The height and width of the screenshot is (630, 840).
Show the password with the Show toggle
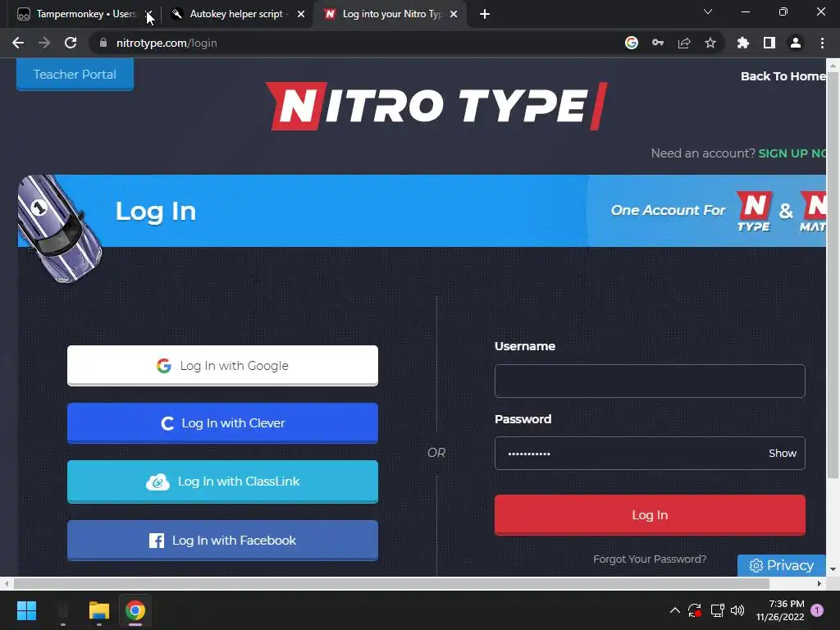(x=783, y=453)
